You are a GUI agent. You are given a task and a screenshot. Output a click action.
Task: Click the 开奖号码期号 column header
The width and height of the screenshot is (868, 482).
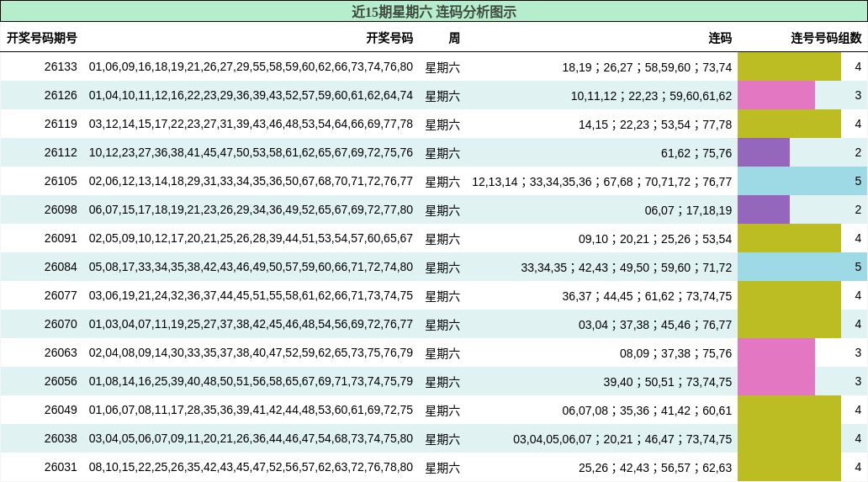tap(41, 38)
